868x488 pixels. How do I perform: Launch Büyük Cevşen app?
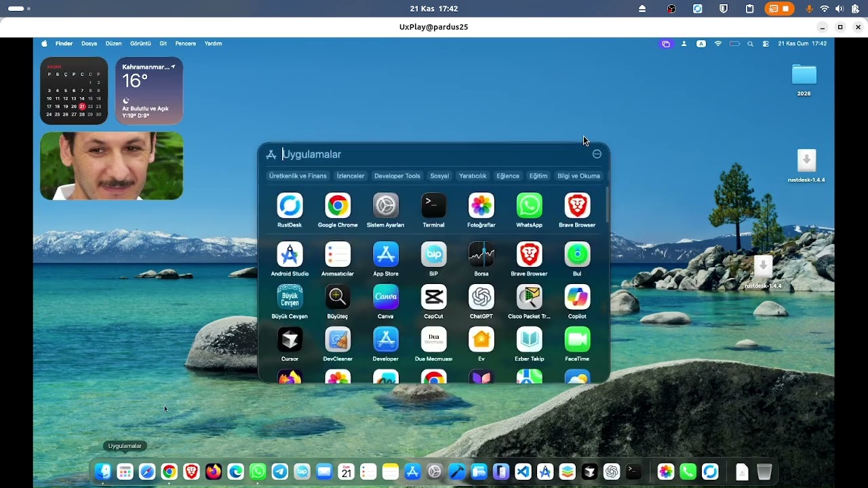point(290,297)
